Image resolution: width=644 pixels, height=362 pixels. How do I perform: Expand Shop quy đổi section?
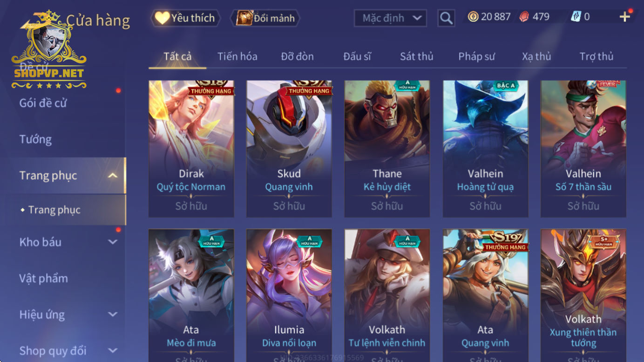click(113, 350)
